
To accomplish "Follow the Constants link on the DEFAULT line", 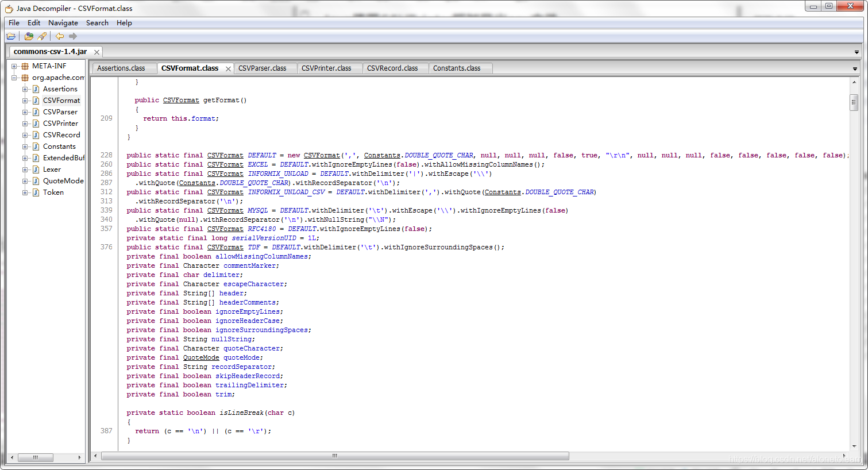I will [x=382, y=155].
